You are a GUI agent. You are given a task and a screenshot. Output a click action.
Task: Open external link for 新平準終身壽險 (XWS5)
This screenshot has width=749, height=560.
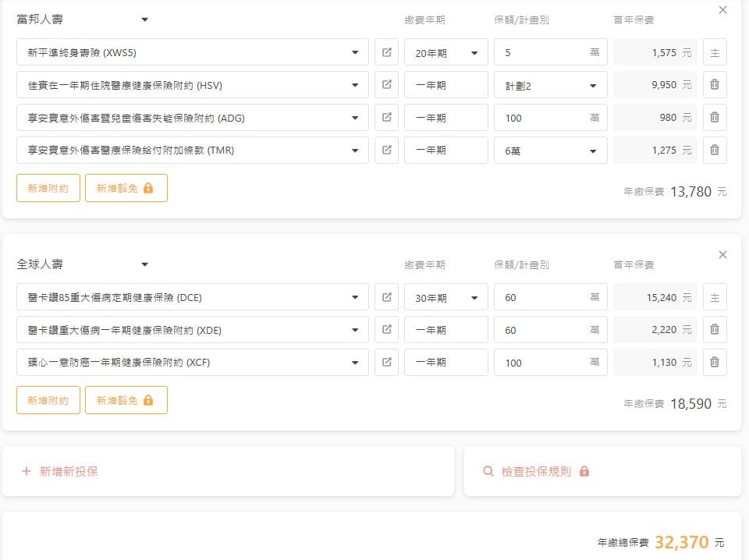[386, 52]
